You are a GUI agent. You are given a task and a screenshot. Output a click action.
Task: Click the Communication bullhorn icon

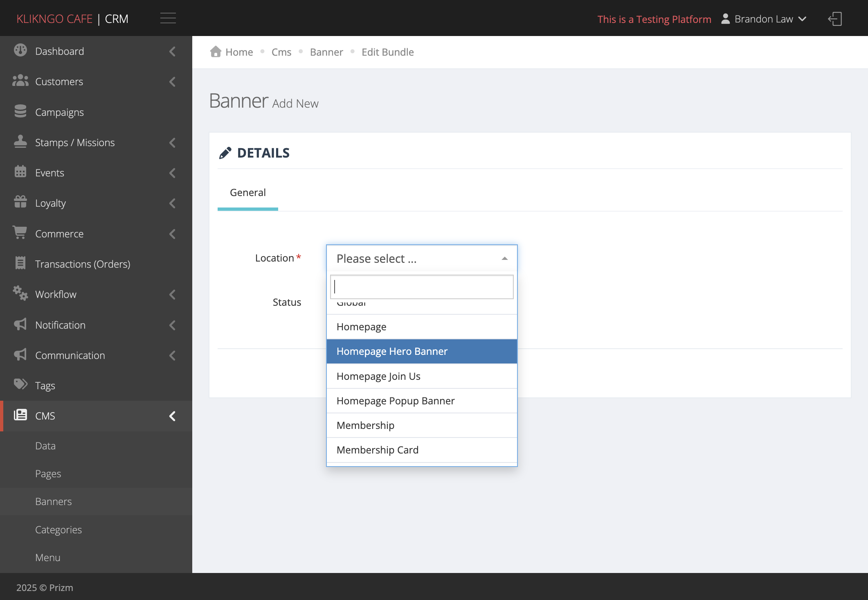[20, 354]
